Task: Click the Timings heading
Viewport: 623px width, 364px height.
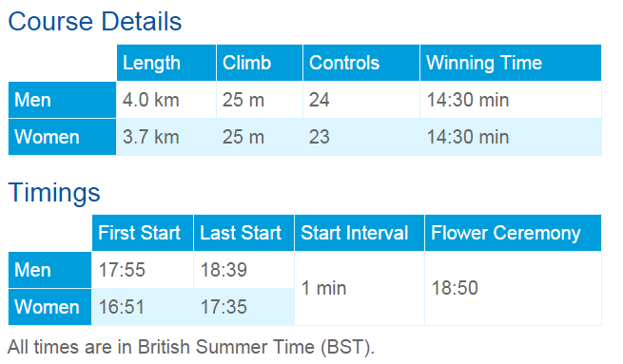Action: point(54,193)
